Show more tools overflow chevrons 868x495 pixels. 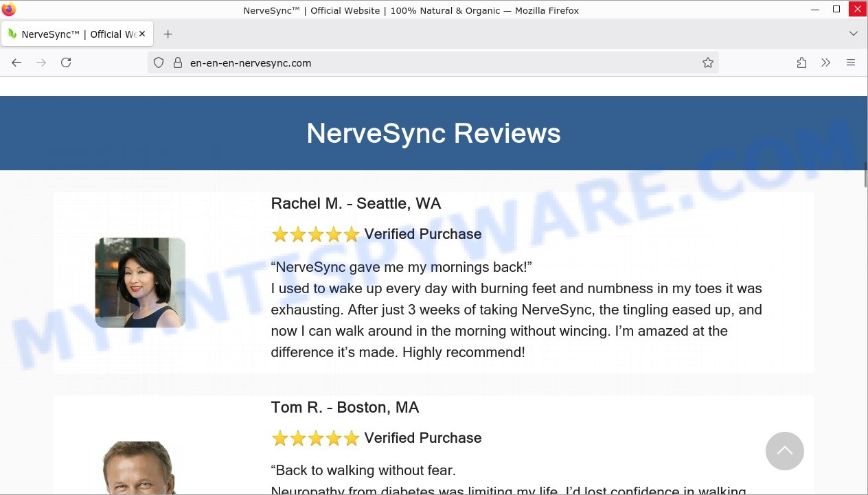(x=826, y=62)
